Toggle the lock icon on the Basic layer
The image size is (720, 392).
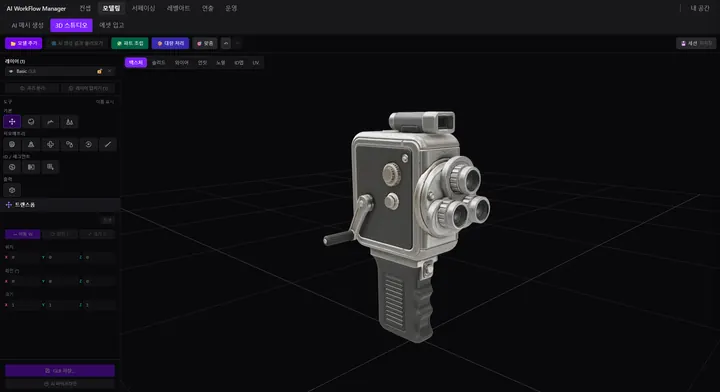(x=99, y=71)
